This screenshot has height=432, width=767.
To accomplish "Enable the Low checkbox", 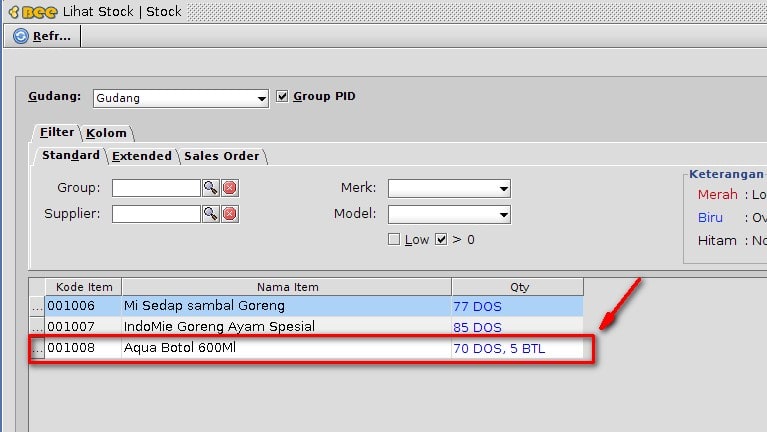I will (x=394, y=239).
